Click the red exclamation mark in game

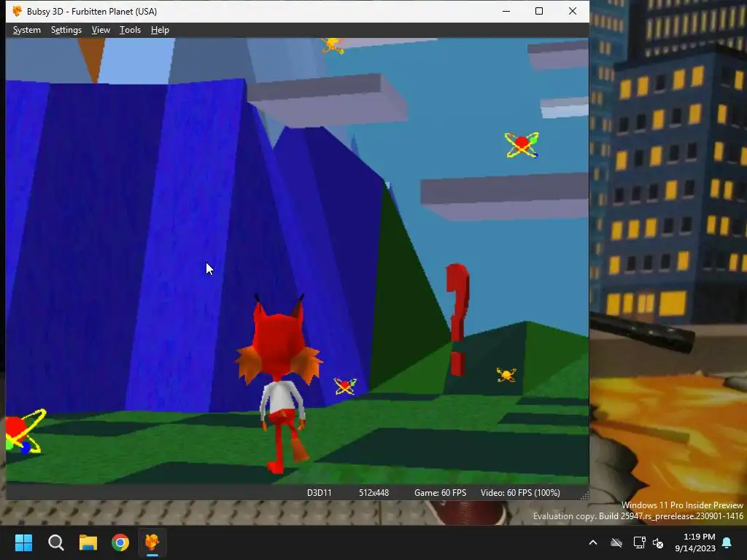[x=457, y=319]
